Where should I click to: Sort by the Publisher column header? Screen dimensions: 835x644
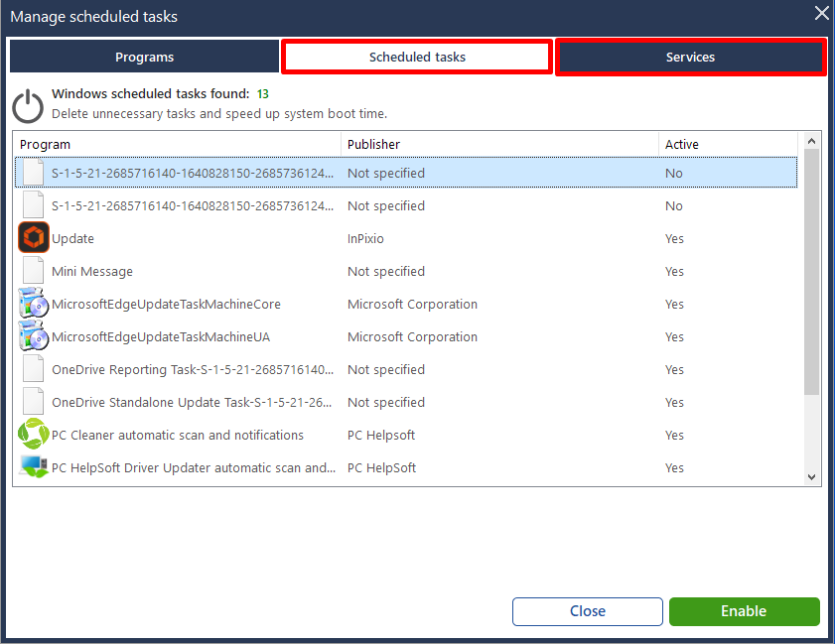(x=499, y=144)
